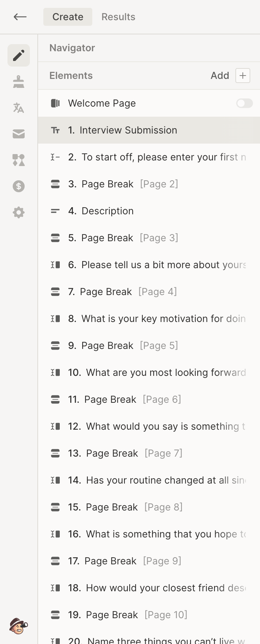Open payments via the dollar icon
This screenshot has height=644, width=260.
pos(19,186)
